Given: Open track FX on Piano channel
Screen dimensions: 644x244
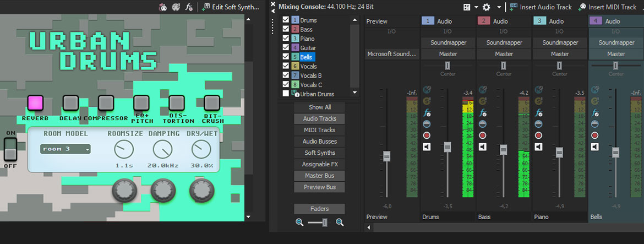Looking at the screenshot, I should click(539, 112).
